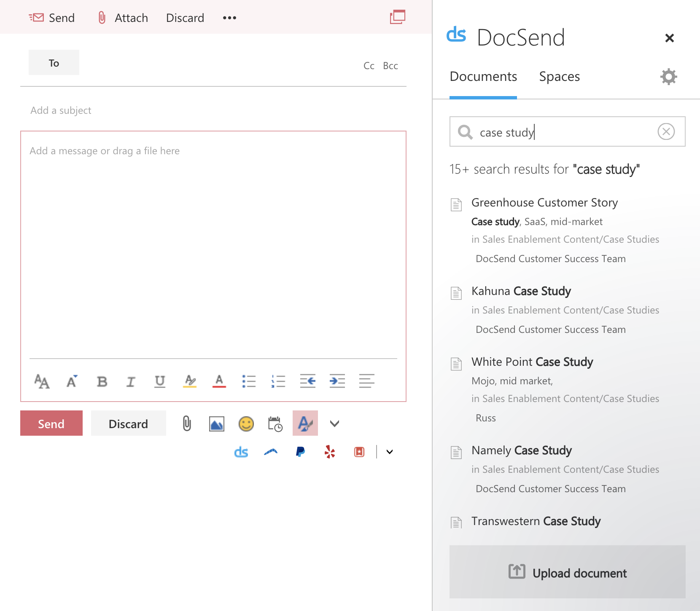Viewport: 700px width, 611px height.
Task: Choose the red font color
Action: tap(219, 381)
